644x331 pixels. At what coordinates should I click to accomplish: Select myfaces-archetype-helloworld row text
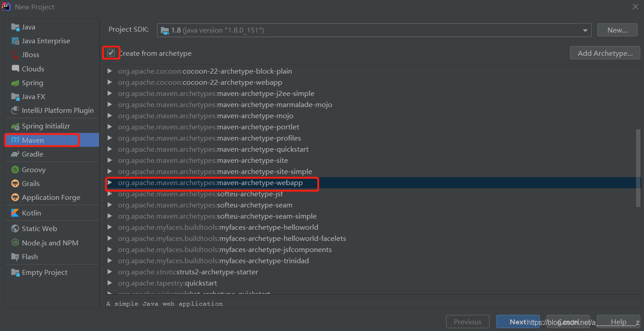tap(218, 227)
